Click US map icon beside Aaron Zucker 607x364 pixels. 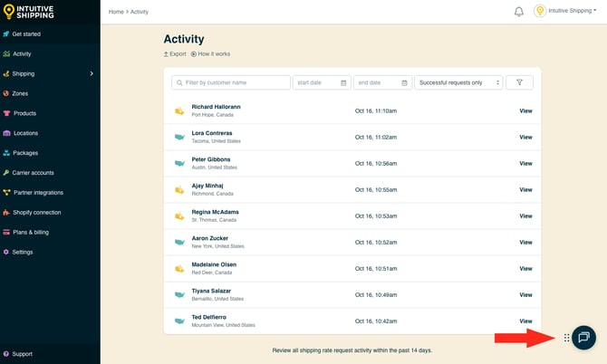pos(179,242)
